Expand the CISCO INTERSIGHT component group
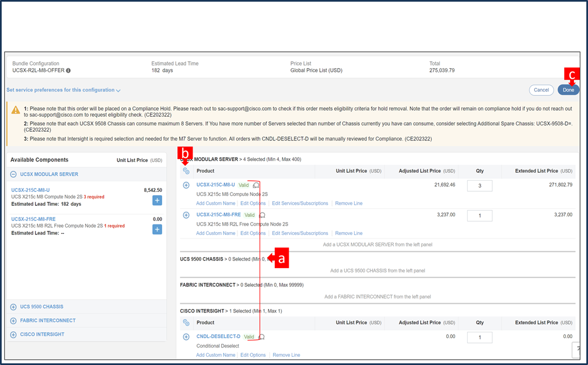The image size is (588, 365). click(x=13, y=335)
